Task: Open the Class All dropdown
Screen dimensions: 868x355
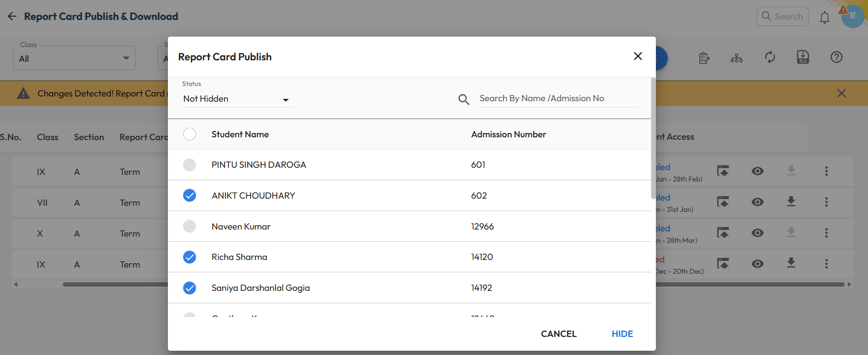Action: click(74, 58)
